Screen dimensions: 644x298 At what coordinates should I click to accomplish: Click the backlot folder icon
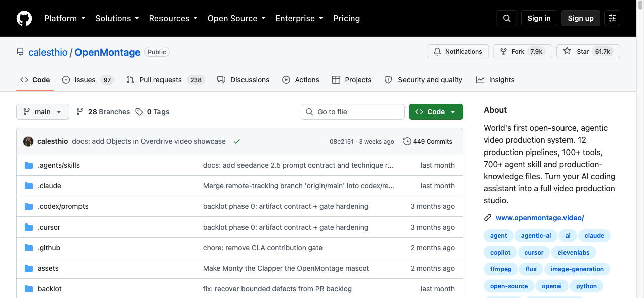pos(29,289)
